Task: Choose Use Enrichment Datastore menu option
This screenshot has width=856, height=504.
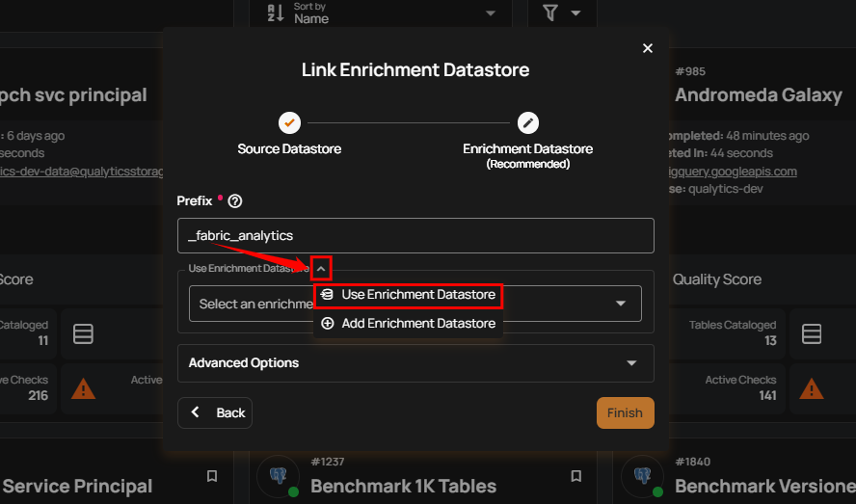Action: coord(408,295)
